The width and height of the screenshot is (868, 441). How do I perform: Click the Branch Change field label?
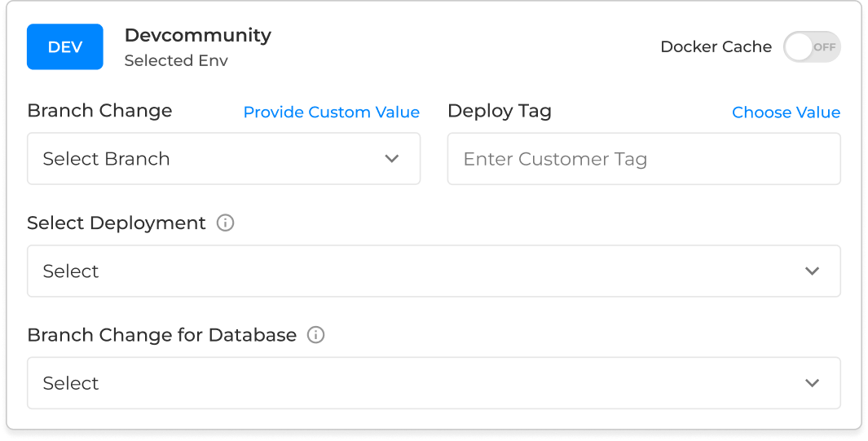[99, 111]
